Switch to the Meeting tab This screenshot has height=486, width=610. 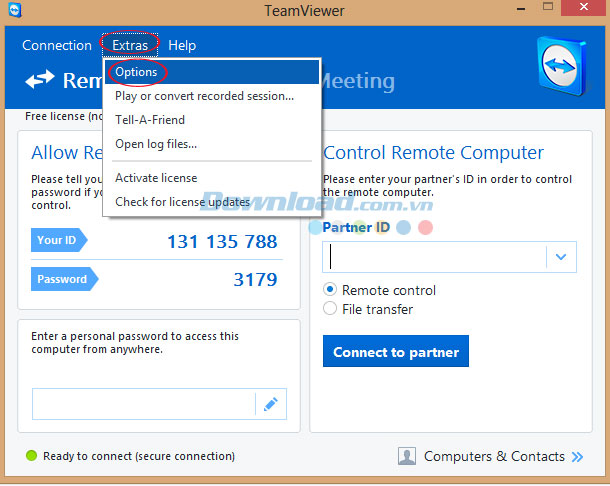(357, 81)
